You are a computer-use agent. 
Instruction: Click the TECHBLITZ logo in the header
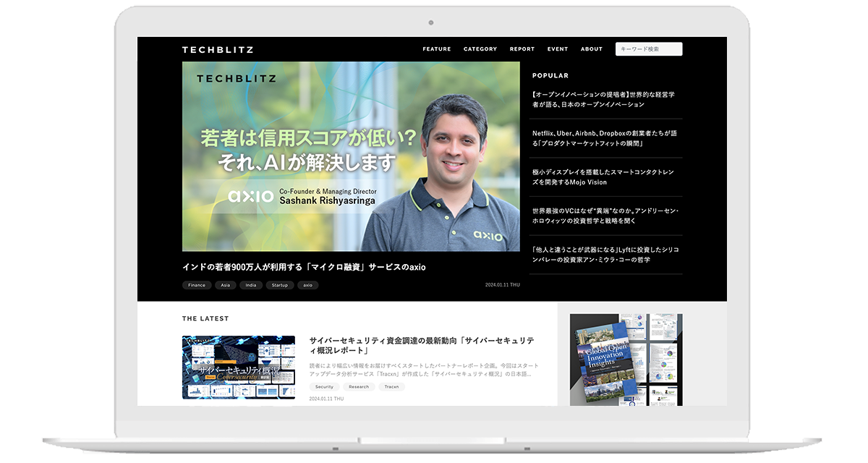coord(218,49)
